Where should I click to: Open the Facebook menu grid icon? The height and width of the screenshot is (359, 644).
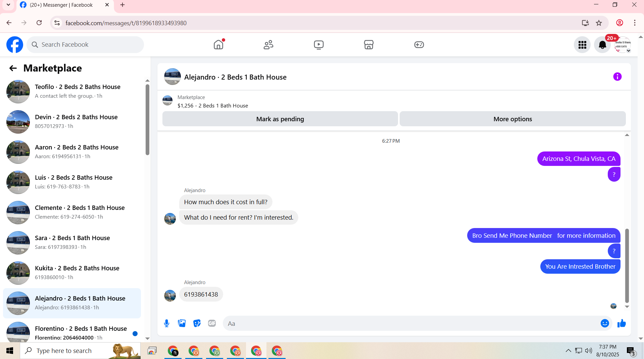click(582, 45)
